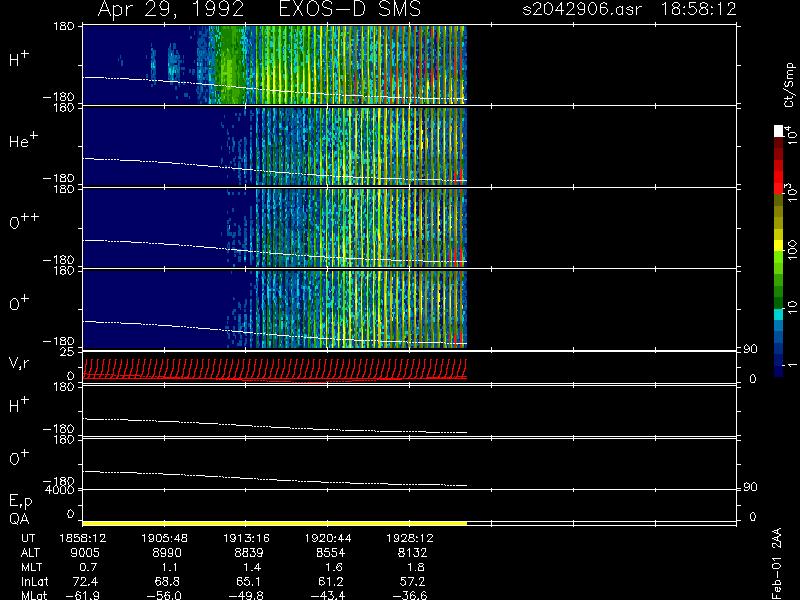Viewport: 800px width, 600px height.
Task: Click the "4000" axis label of E,p
Action: click(59, 490)
